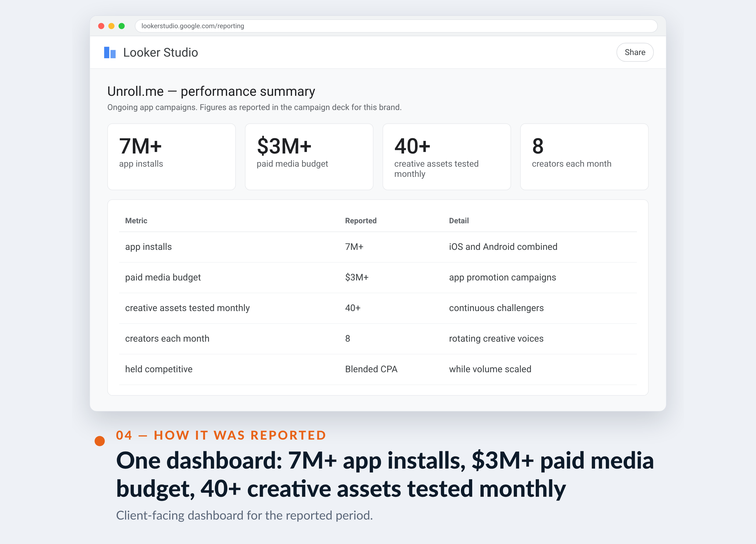Viewport: 756px width, 544px height.
Task: Click 'rotating creative voices' cell
Action: [496, 338]
